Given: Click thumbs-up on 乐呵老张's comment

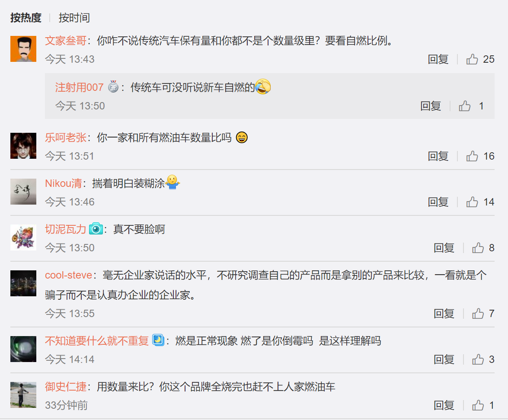Looking at the screenshot, I should [x=472, y=156].
